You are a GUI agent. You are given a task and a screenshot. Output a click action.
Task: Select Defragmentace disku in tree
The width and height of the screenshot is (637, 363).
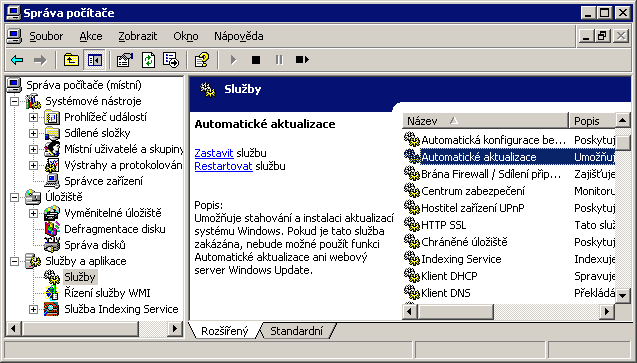point(115,229)
